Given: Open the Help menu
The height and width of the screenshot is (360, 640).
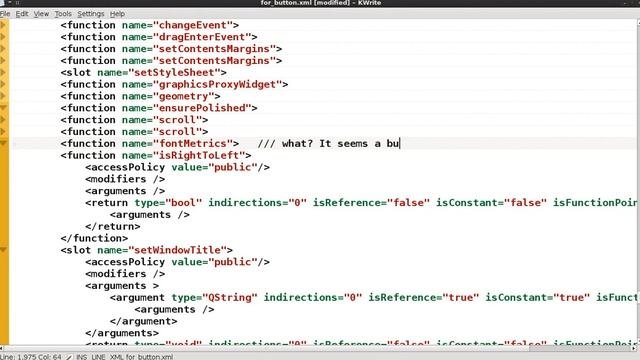Looking at the screenshot, I should (117, 14).
